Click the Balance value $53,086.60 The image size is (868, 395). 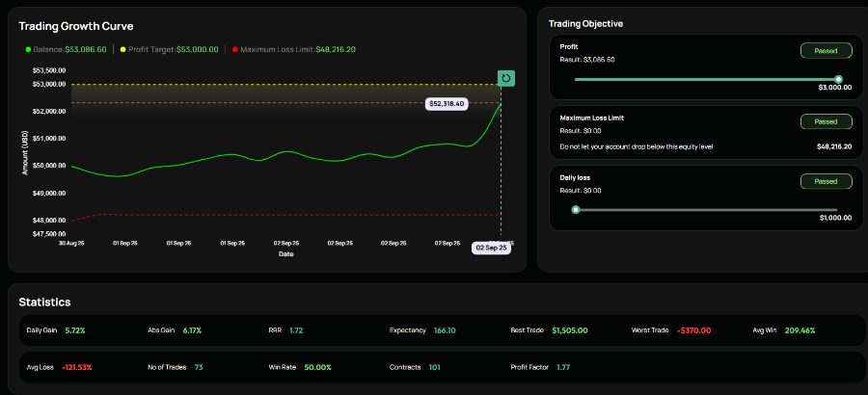(86, 50)
